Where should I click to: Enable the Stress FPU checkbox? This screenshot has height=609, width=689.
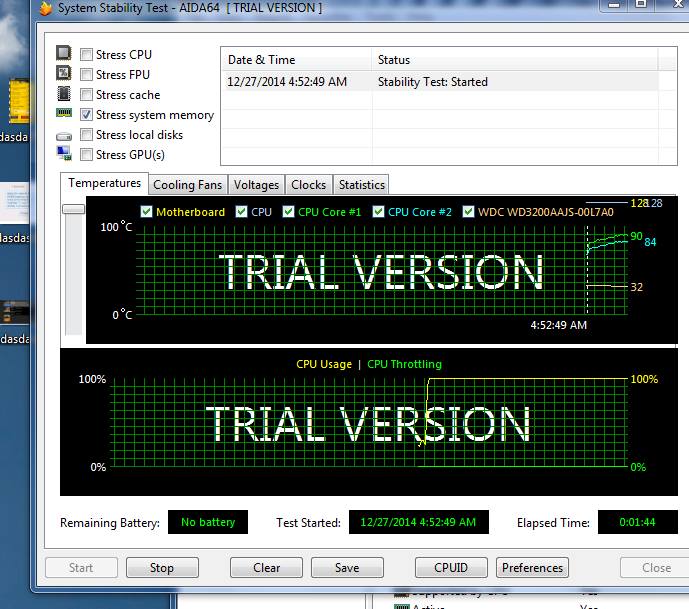[87, 75]
